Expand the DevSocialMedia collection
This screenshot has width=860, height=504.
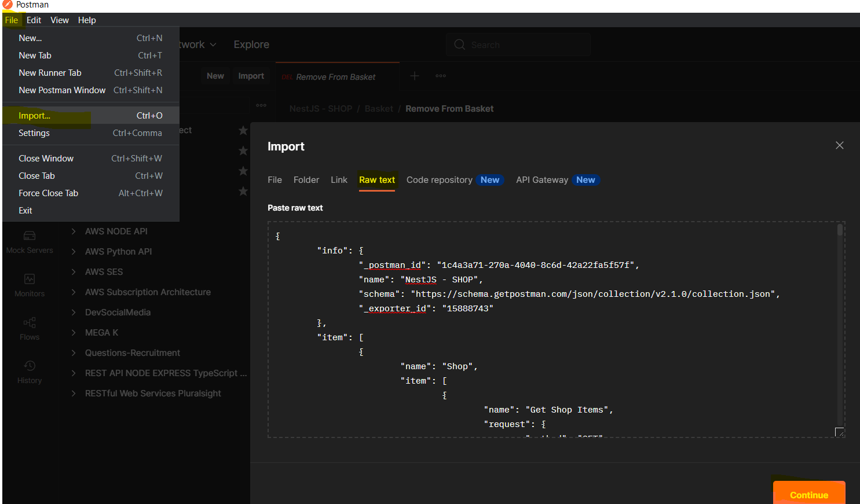tap(74, 312)
